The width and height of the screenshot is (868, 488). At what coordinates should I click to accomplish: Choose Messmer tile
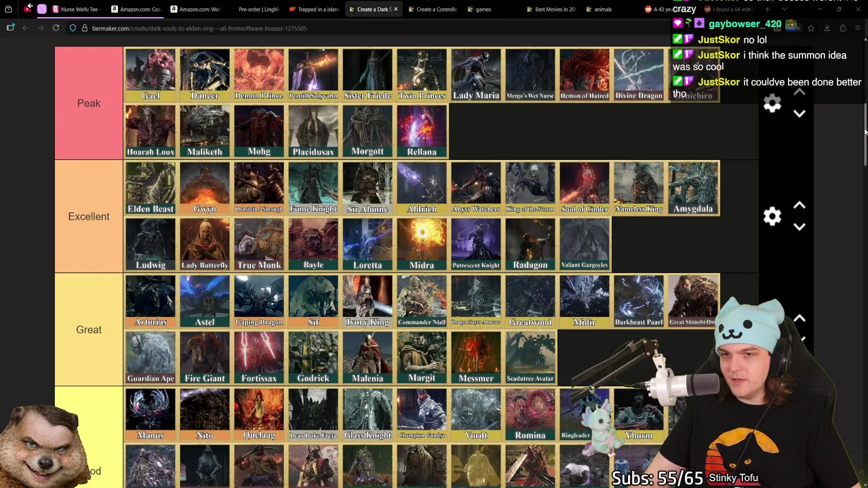[476, 357]
